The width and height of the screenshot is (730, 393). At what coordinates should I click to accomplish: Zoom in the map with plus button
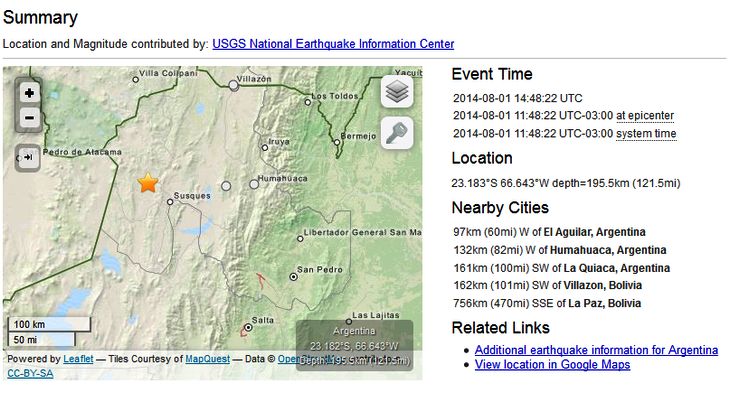(29, 93)
